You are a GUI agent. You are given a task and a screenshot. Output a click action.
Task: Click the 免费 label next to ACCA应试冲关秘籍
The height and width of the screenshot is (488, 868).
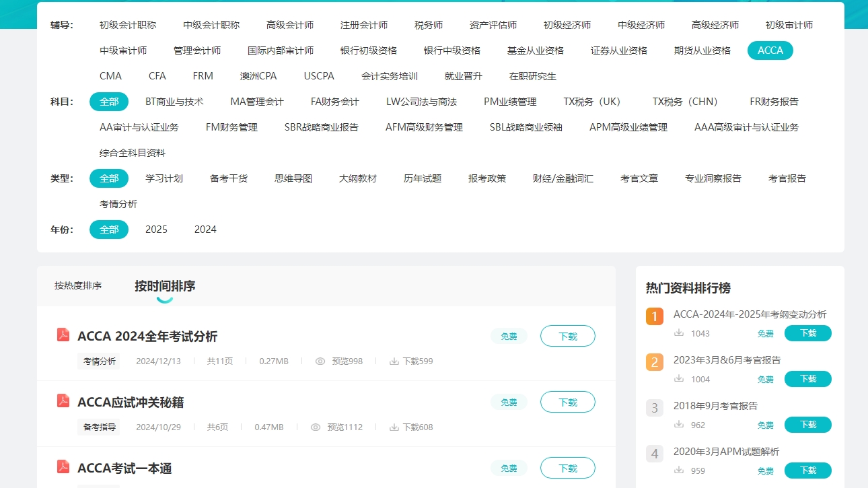509,401
